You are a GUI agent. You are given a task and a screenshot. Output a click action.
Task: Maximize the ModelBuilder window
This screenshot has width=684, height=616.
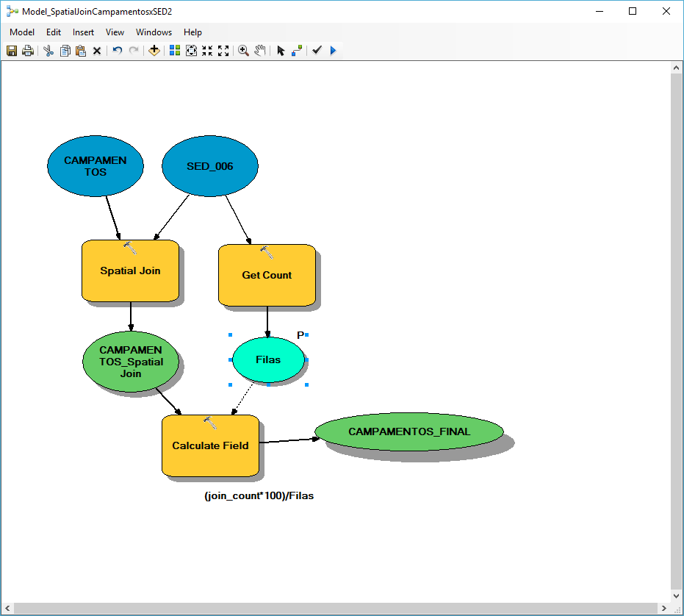click(633, 11)
